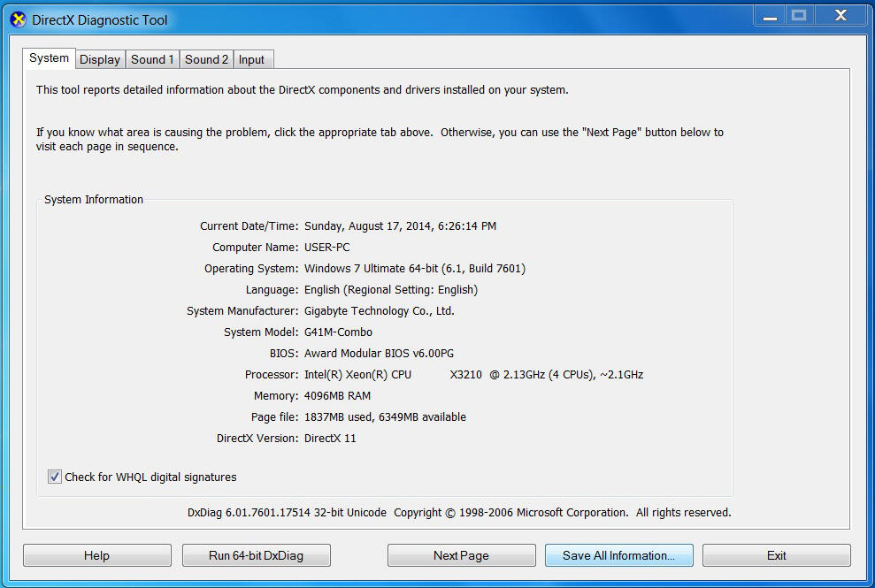875x588 pixels.
Task: Click the Exit button
Action: point(776,555)
